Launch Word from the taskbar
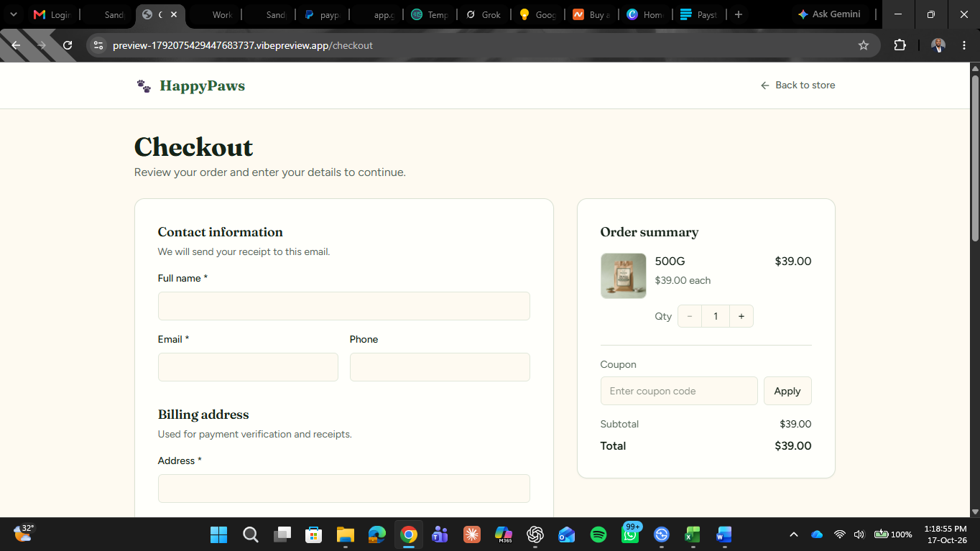 (x=724, y=534)
